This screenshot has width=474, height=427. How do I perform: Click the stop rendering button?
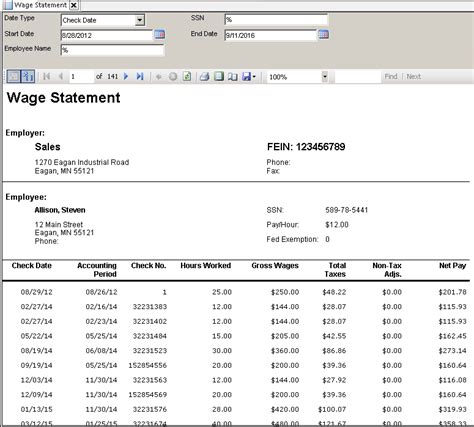point(173,77)
